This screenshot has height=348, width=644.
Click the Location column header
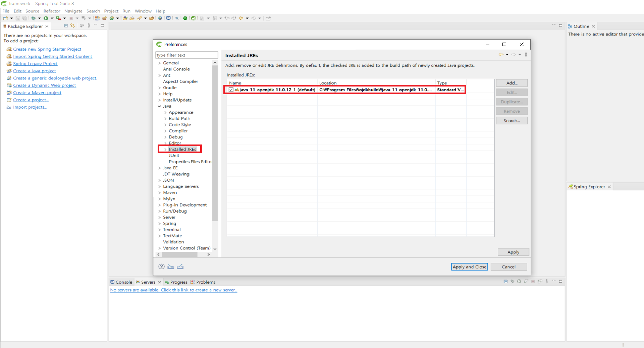(376, 83)
